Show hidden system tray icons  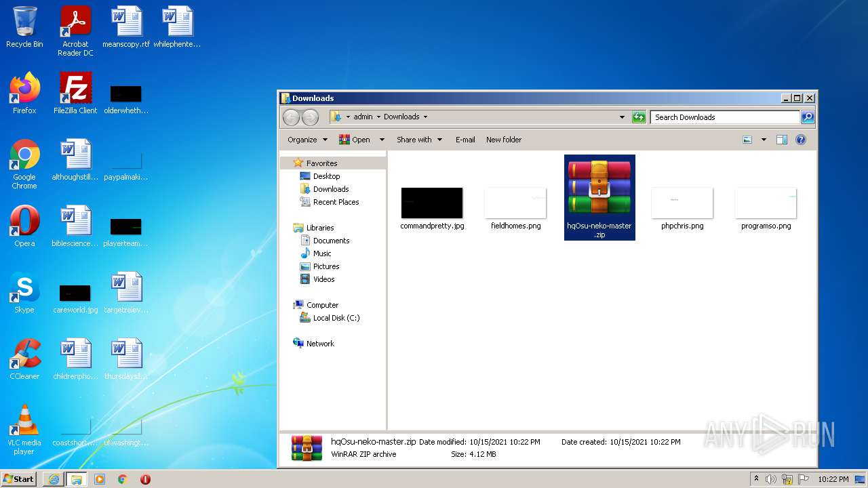[x=756, y=479]
